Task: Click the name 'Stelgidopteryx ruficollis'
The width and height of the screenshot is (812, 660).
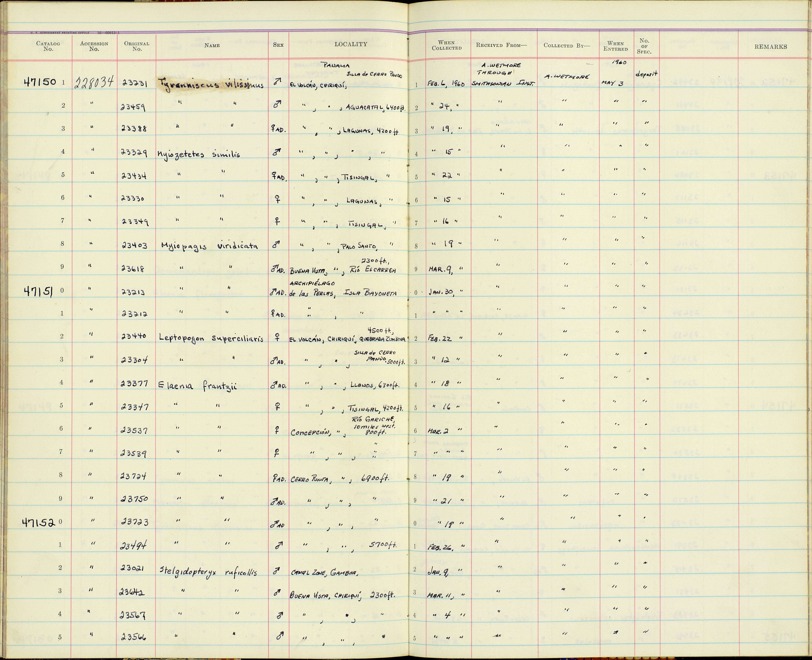Action: pyautogui.click(x=208, y=571)
